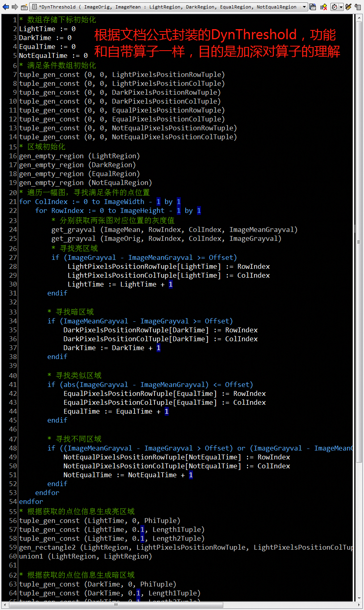The height and width of the screenshot is (610, 364).
Task: Open the edit procedure interface icon
Action: pos(312,6)
